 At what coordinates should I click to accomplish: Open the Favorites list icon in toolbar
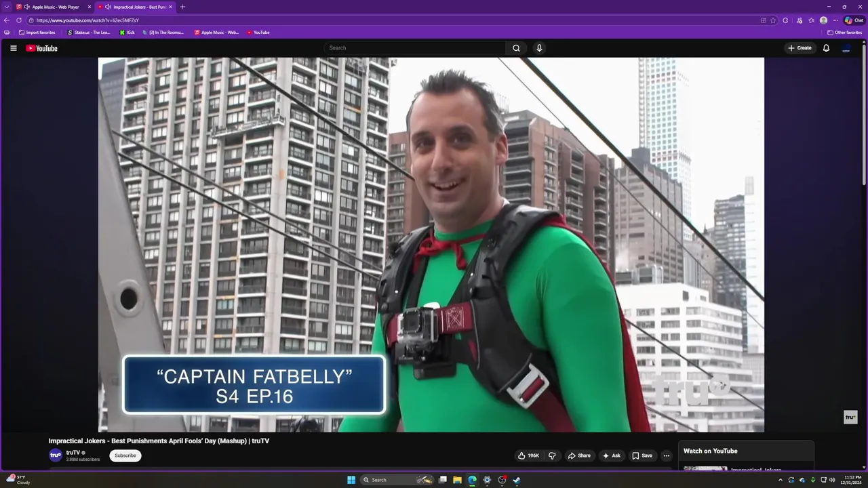(x=811, y=20)
